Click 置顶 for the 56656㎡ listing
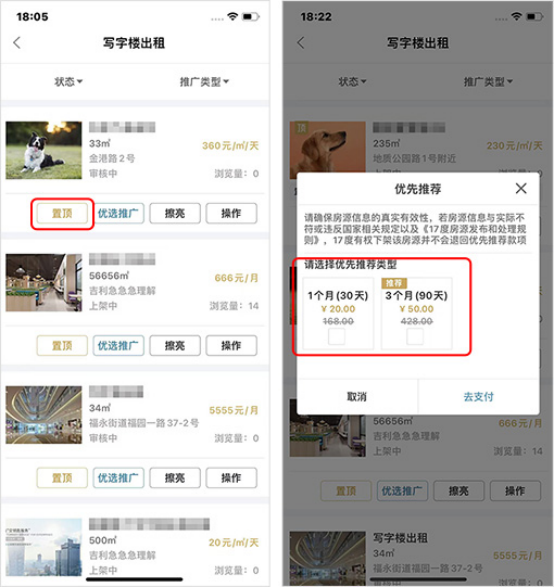The width and height of the screenshot is (554, 588). coord(62,345)
